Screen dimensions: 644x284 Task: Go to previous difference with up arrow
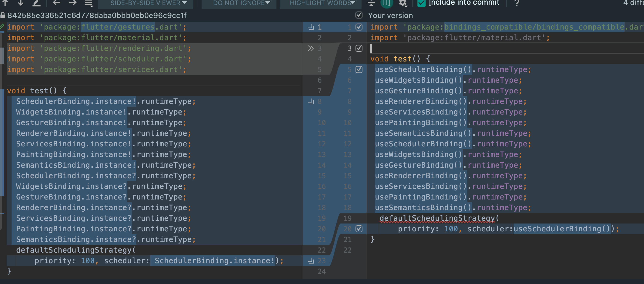pyautogui.click(x=5, y=3)
